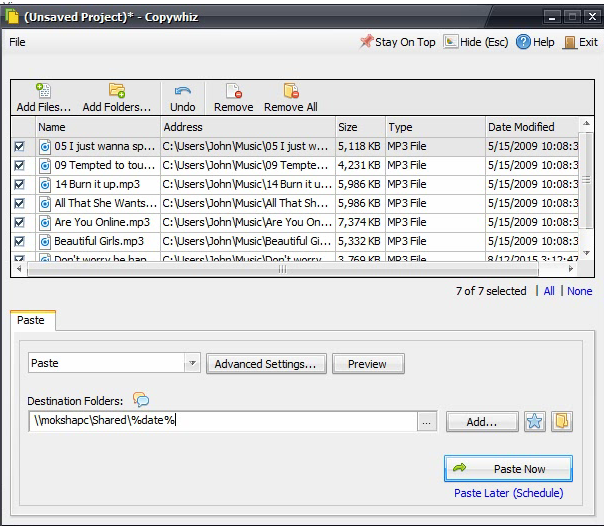
Task: Open Help from the top bar
Action: (x=535, y=42)
